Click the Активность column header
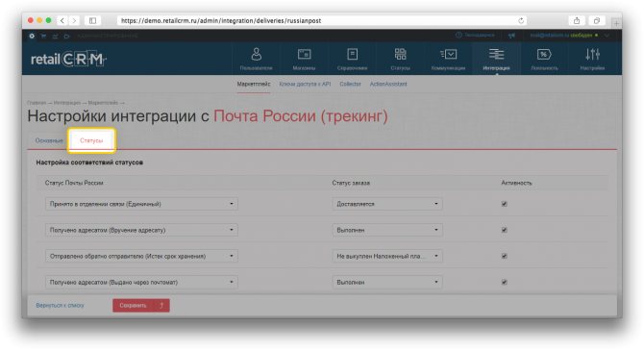Viewport: 644px width, 350px height. (516, 183)
